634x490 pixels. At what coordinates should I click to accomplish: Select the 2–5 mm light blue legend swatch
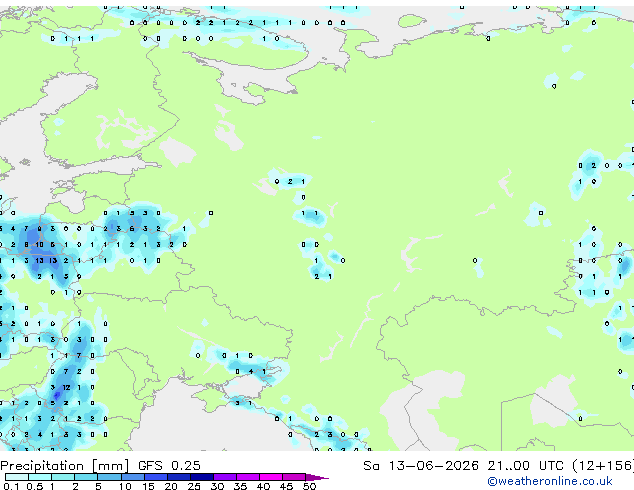tap(86, 477)
